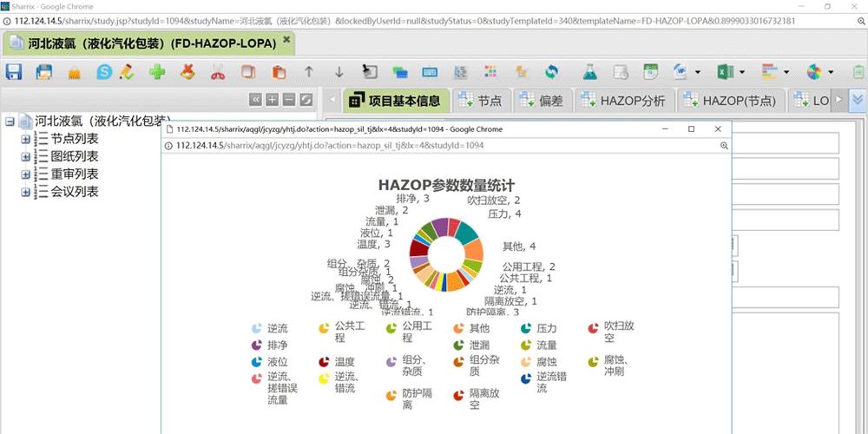Switch to the 项目基本信息 tab
Screen dimensions: 868x434
click(396, 101)
